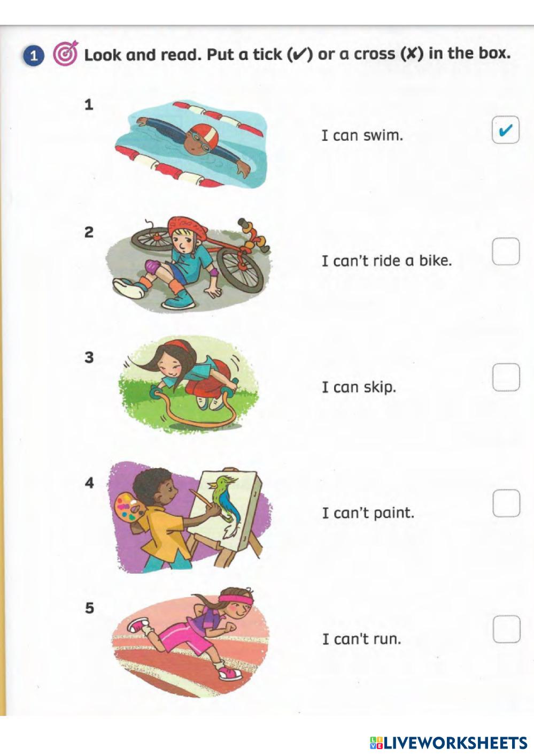
Task: Click the text 'I can't run.'
Action: click(x=361, y=639)
